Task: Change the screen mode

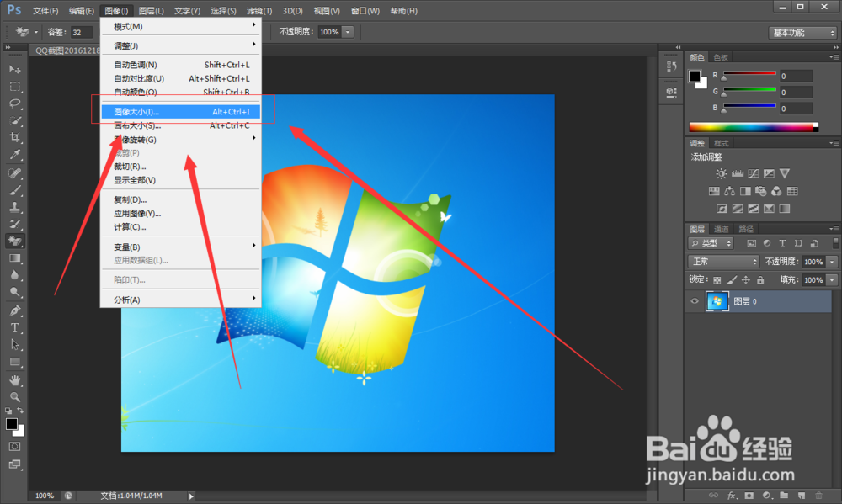Action: pos(14,464)
